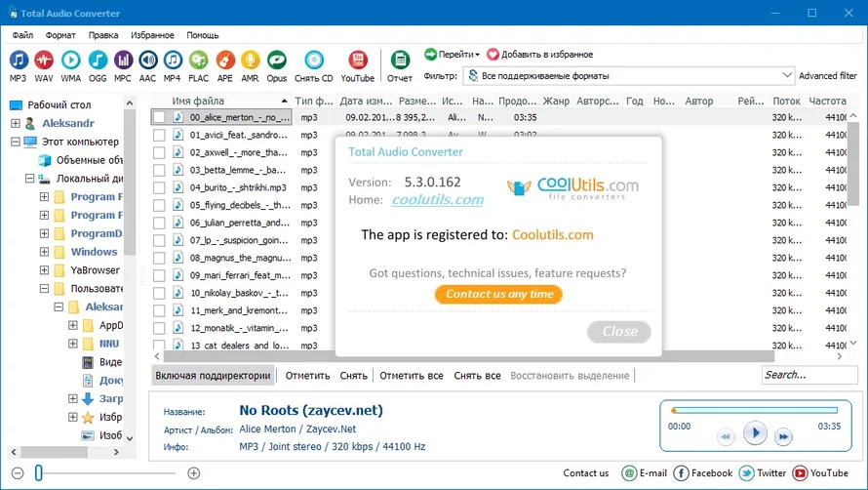Focus the Search input field

coord(809,375)
